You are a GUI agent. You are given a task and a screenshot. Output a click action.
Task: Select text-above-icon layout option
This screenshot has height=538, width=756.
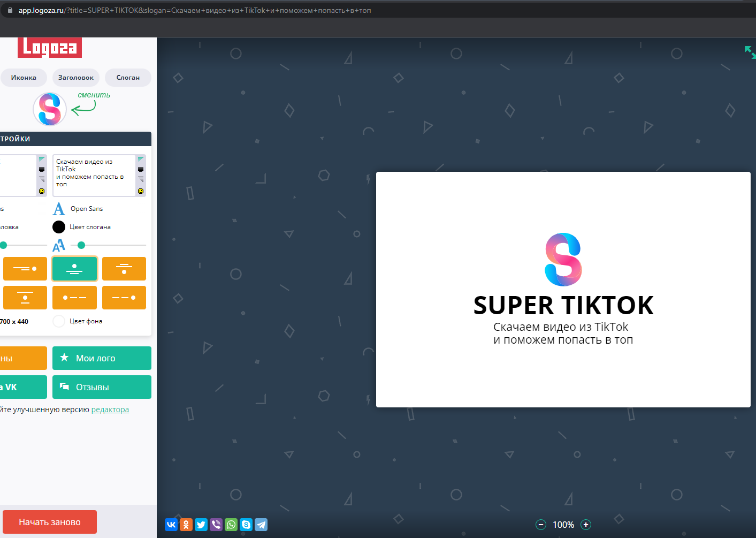pos(124,269)
